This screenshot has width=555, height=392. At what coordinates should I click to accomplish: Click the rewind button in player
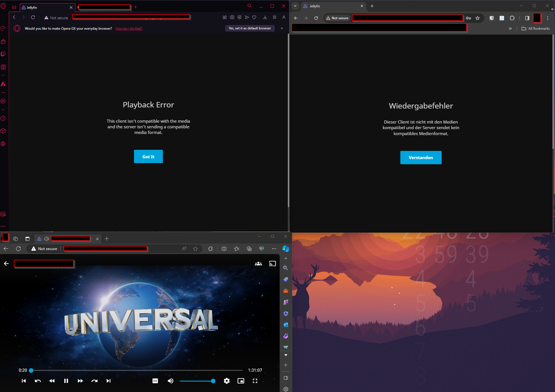click(x=52, y=381)
